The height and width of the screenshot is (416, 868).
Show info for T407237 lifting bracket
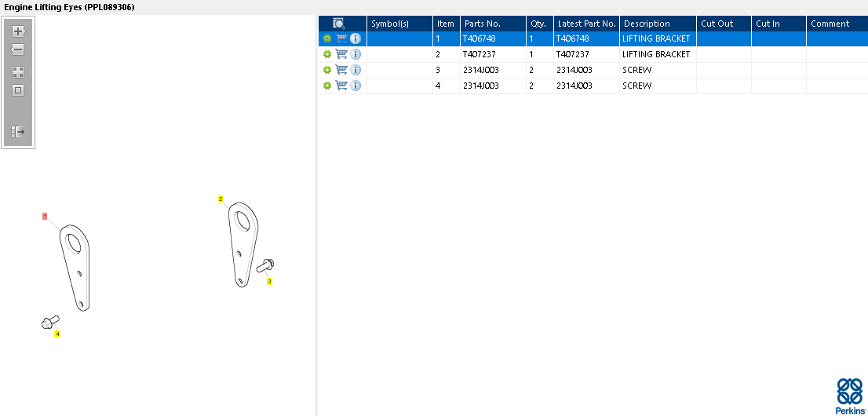(356, 54)
